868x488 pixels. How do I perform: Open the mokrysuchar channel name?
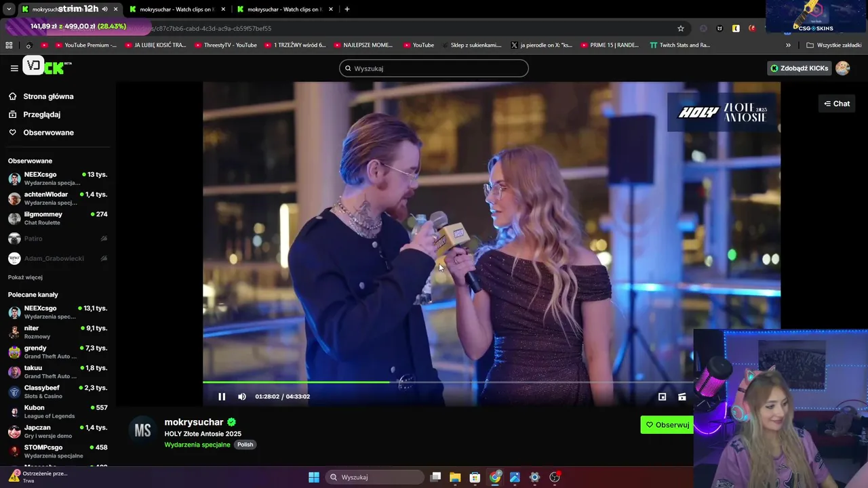pos(194,422)
